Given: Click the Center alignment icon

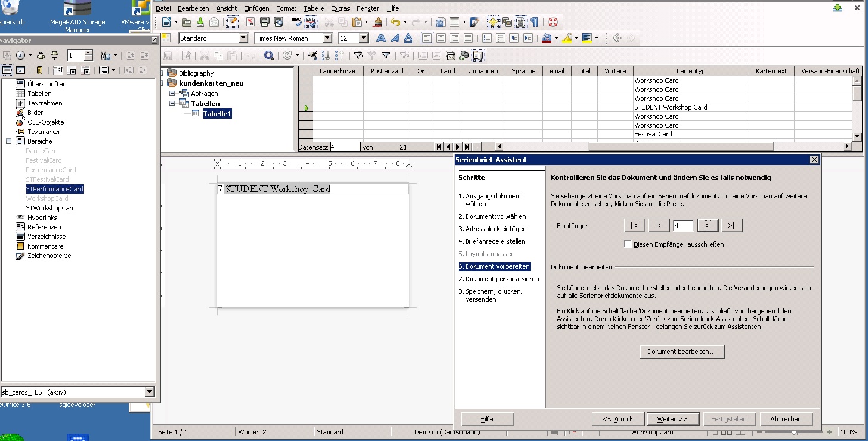Looking at the screenshot, I should [441, 38].
